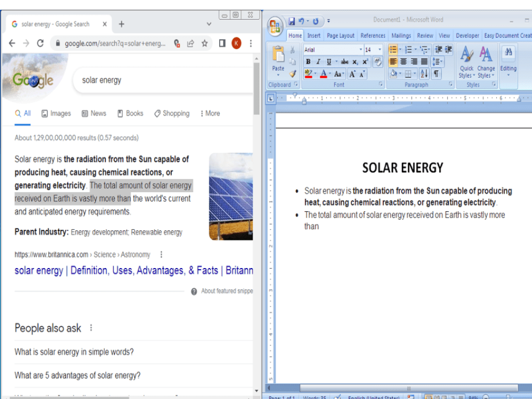Open a new Chrome tab
Viewport: 532px width, 399px height.
click(x=121, y=24)
